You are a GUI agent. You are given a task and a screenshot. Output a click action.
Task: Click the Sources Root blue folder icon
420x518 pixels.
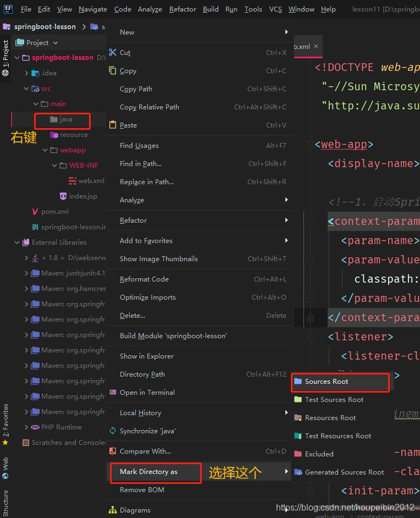click(x=298, y=381)
